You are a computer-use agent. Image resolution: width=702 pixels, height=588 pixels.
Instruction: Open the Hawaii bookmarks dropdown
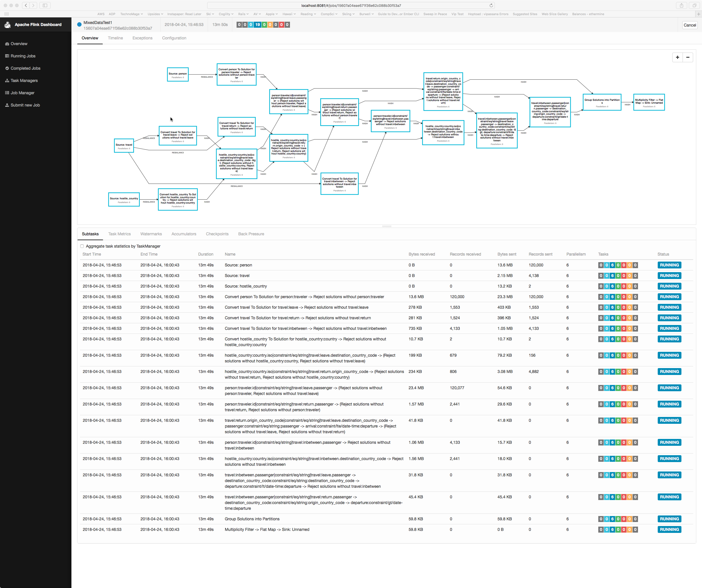[289, 14]
